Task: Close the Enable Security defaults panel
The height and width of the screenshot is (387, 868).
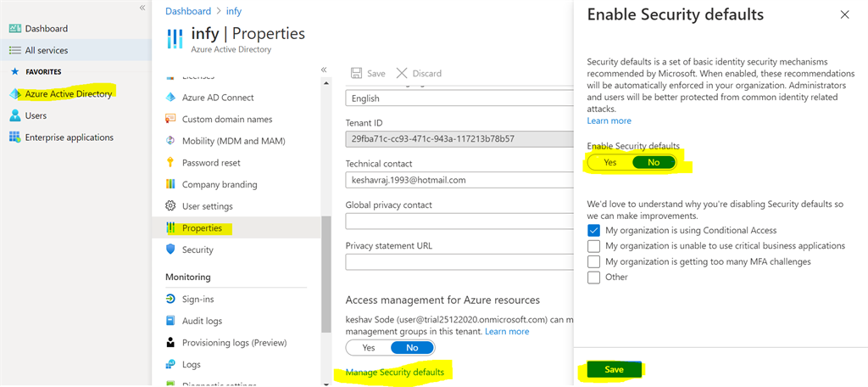Action: (845, 15)
